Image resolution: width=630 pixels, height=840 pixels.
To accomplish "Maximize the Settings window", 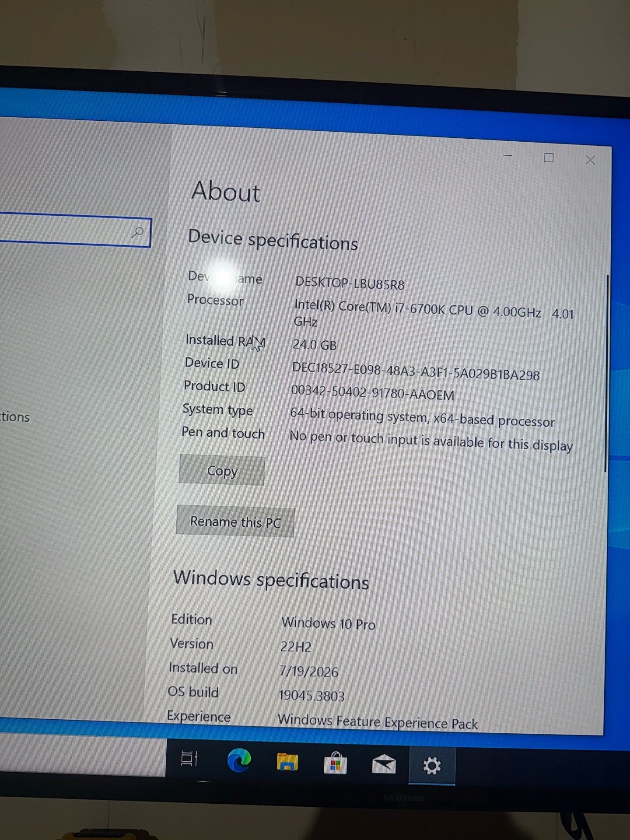I will click(x=549, y=157).
